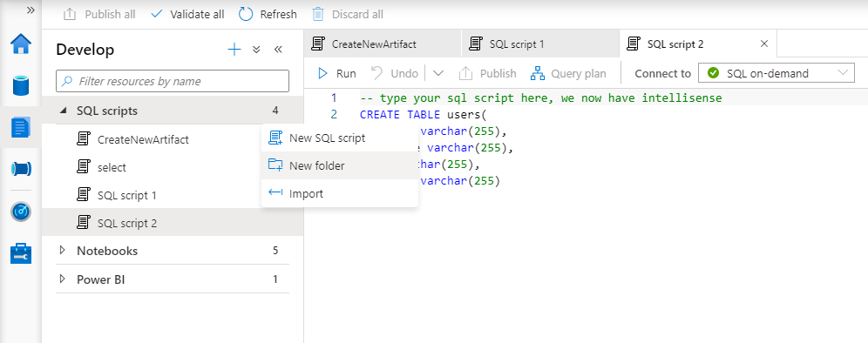Open the Integrate hub pipeline icon
Viewport: 868px width, 343px height.
tap(21, 169)
